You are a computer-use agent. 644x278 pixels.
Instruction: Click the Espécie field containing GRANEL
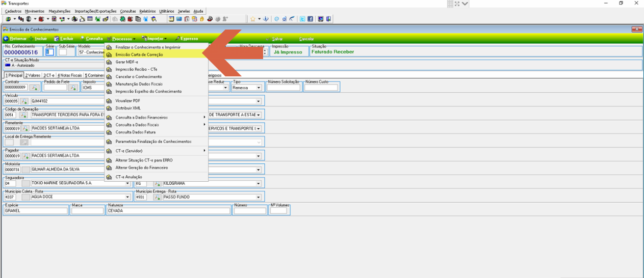pos(36,211)
